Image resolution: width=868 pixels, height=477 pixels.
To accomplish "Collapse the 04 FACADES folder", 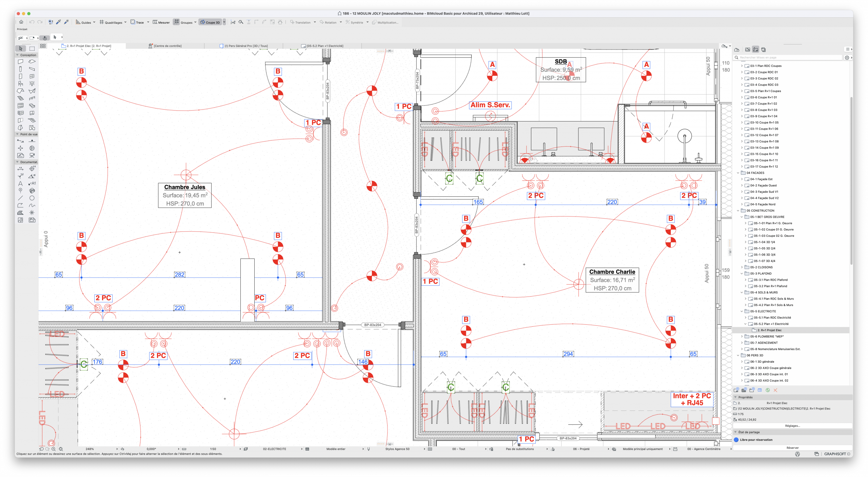I will click(738, 173).
